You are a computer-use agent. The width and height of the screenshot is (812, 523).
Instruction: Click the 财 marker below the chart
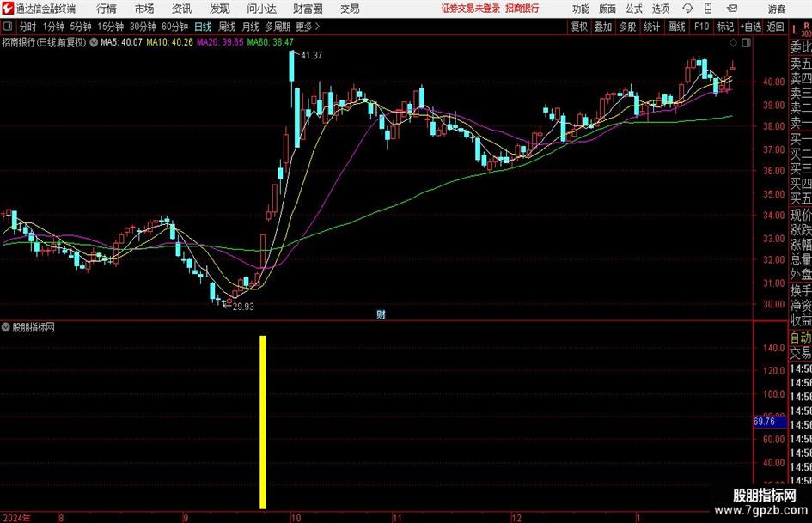point(381,314)
